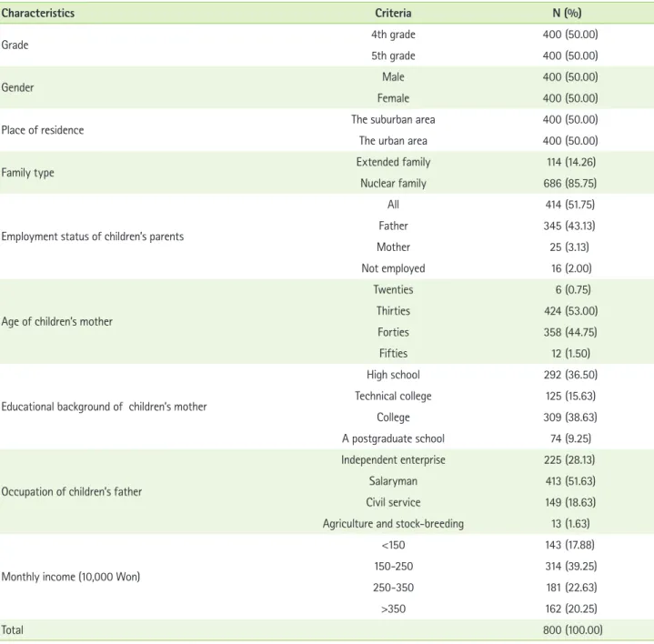The width and height of the screenshot is (654, 644).
Task: Click the >350 income cell
Action: coord(393,609)
